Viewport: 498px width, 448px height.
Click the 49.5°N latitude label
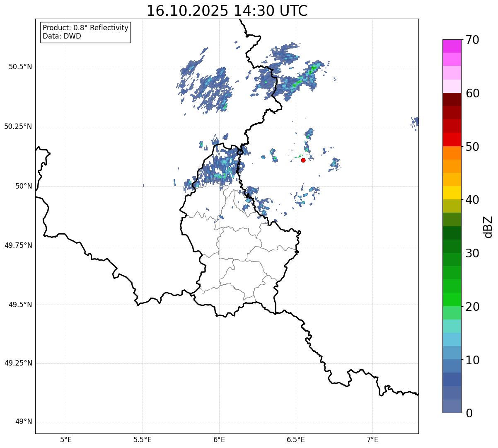(20, 305)
